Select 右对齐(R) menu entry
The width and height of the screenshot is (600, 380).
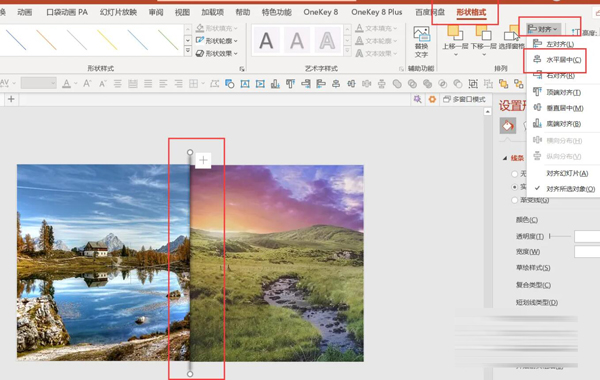pyautogui.click(x=554, y=75)
